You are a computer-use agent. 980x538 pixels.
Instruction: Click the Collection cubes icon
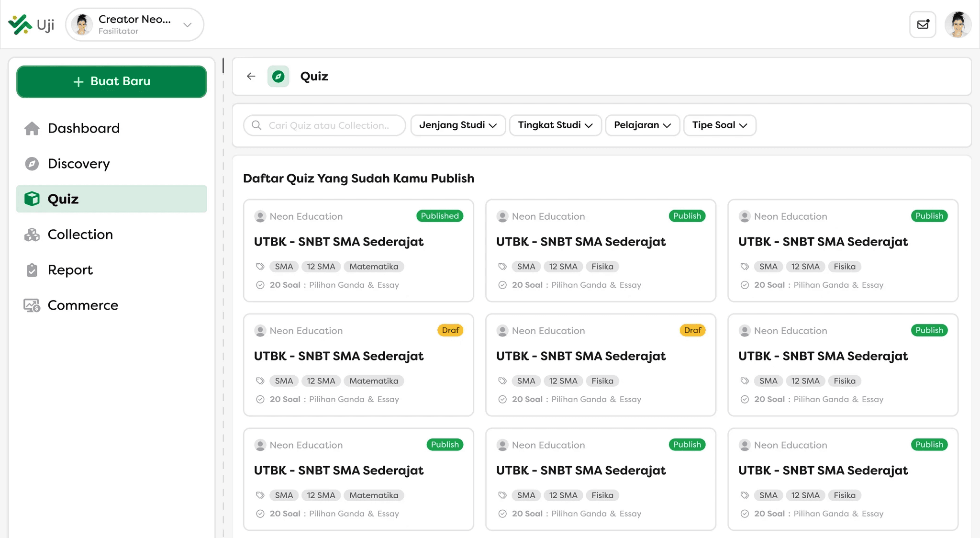[x=32, y=235]
